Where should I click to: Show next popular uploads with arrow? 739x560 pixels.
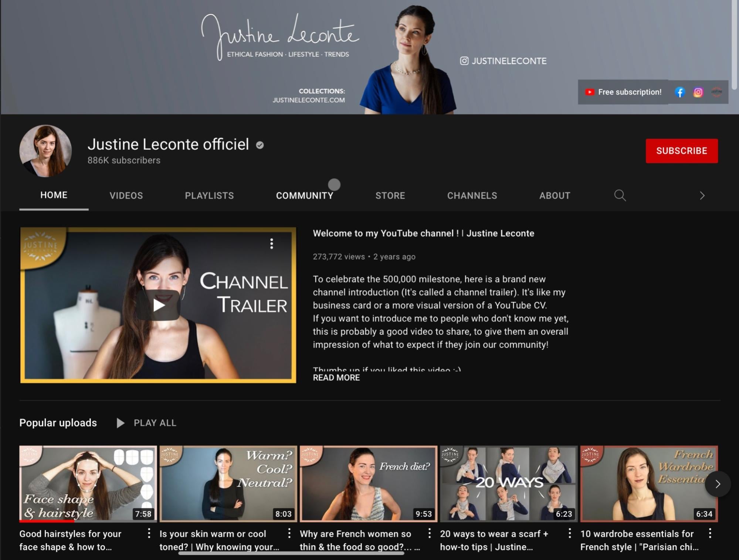[718, 484]
